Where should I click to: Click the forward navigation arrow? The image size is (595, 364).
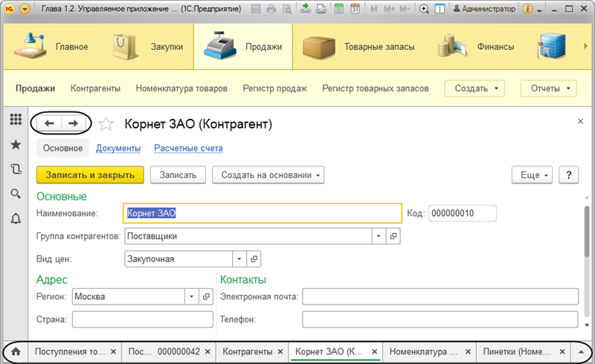pos(73,123)
